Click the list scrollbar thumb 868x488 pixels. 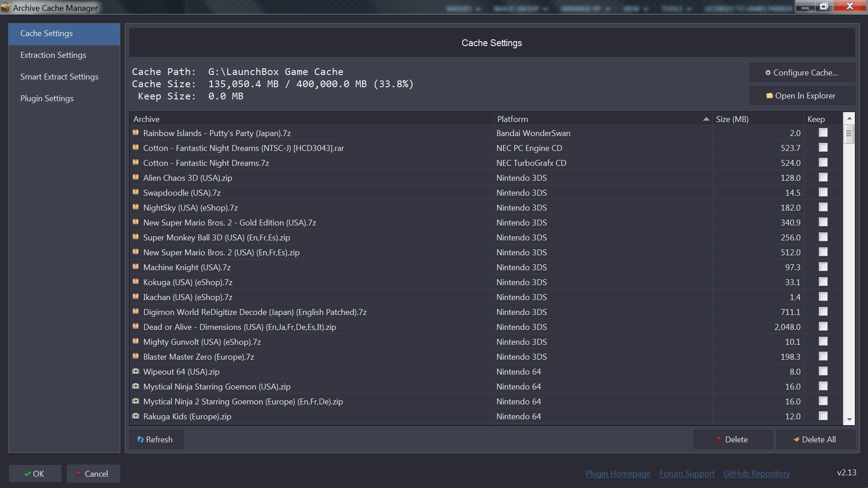[x=849, y=134]
